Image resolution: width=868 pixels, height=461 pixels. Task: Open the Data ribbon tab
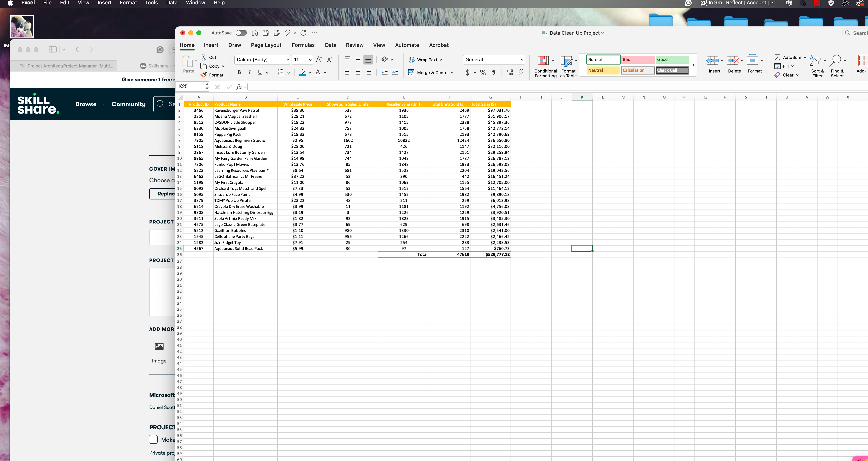click(331, 45)
